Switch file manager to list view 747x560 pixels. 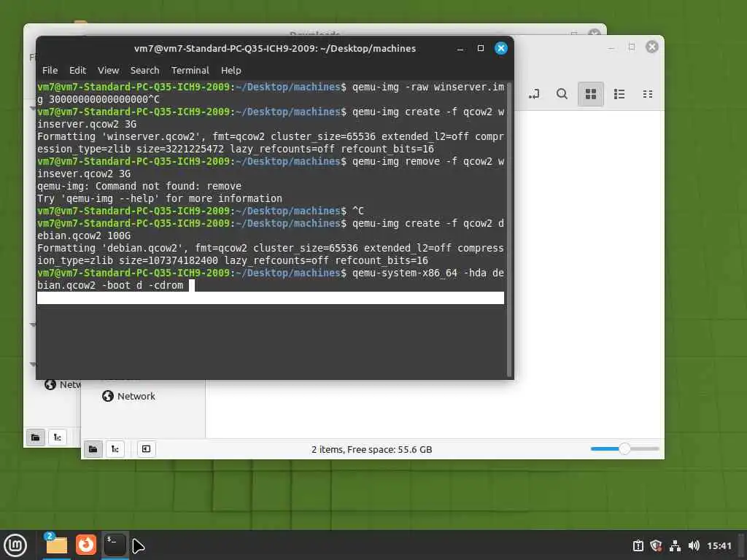[x=619, y=94]
